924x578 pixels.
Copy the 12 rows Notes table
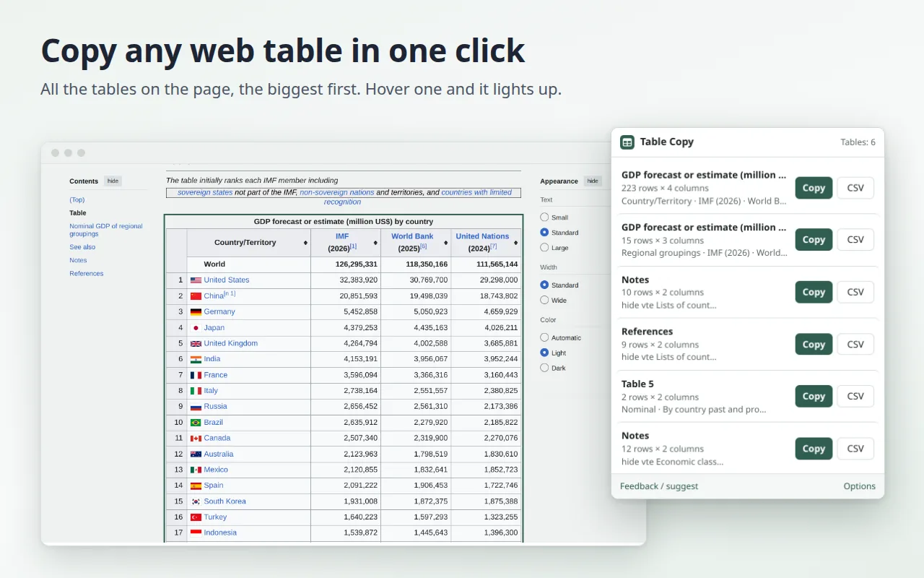[814, 449]
